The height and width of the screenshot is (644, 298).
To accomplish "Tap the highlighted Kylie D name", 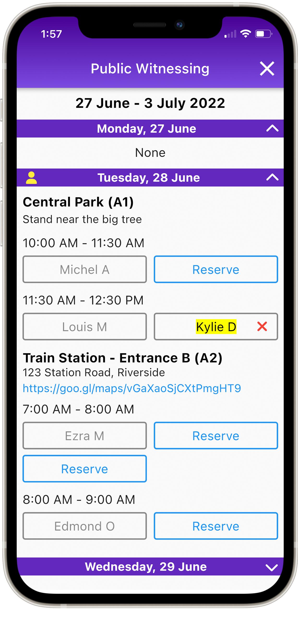I will coord(216,327).
